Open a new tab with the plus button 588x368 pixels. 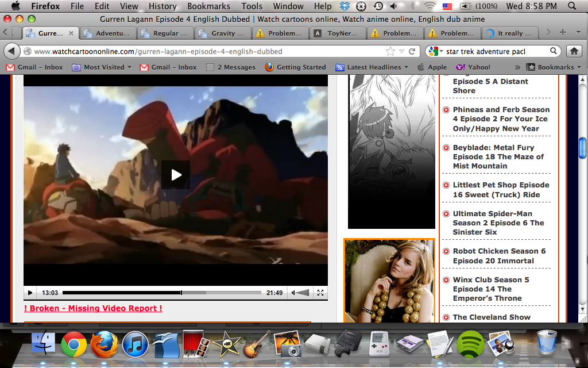pyautogui.click(x=563, y=33)
